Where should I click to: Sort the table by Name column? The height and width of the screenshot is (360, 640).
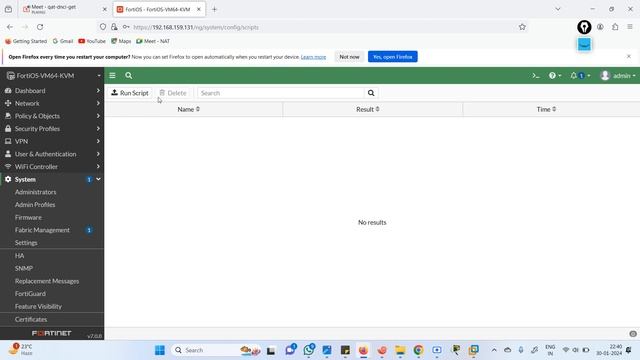[x=189, y=109]
